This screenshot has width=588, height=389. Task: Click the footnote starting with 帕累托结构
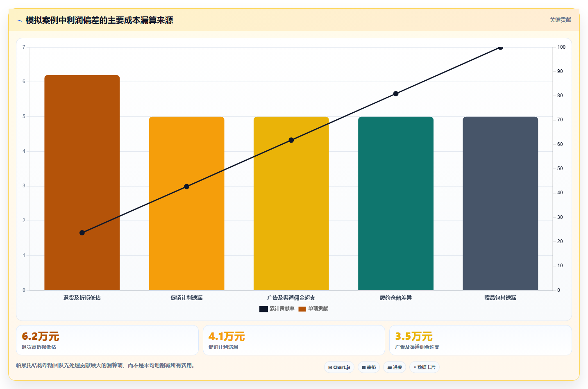click(105, 365)
